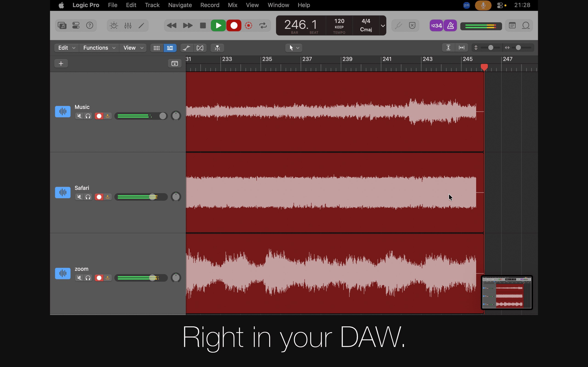Open Quick Help with the question mark icon
The width and height of the screenshot is (588, 367).
(x=90, y=25)
